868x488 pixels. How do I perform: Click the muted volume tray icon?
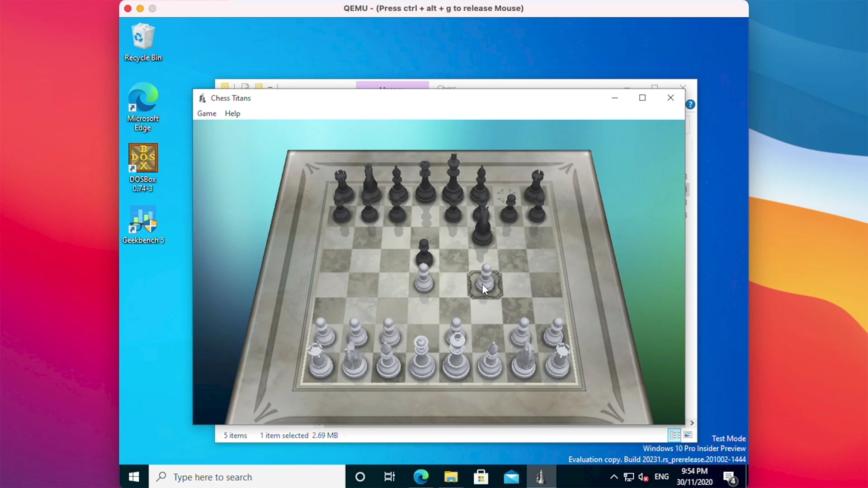tap(643, 477)
